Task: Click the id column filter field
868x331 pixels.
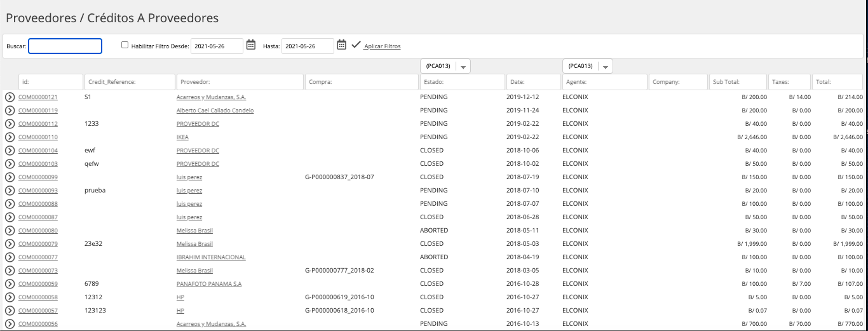Action: pos(51,82)
